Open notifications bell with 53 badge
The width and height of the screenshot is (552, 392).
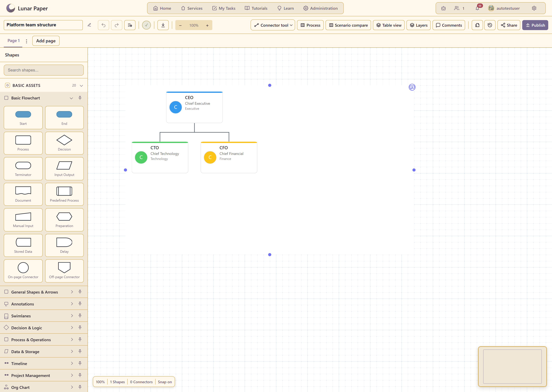coord(478,8)
